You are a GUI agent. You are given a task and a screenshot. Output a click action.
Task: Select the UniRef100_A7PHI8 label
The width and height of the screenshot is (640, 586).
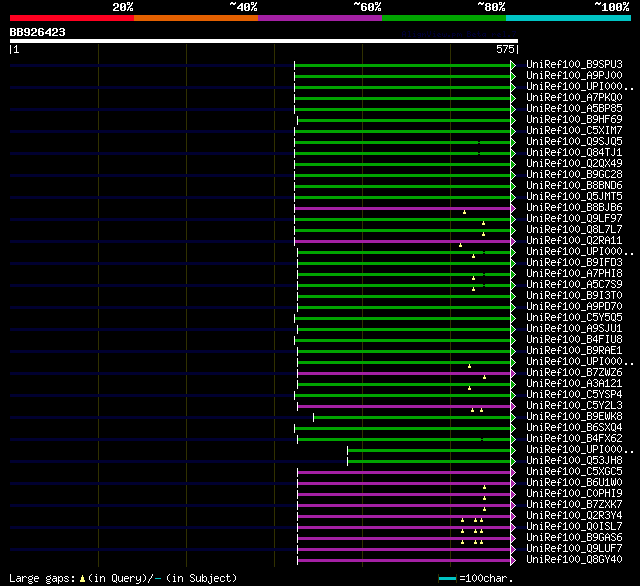pos(574,274)
